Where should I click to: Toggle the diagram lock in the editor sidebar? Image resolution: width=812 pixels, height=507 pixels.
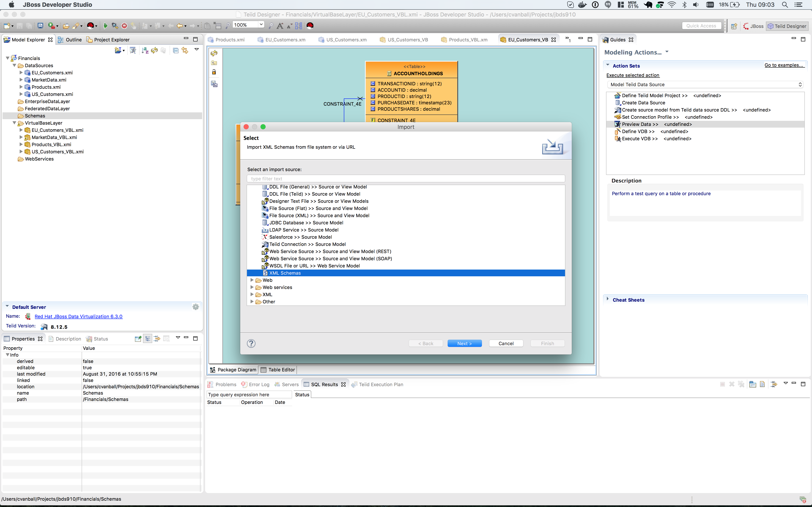pos(214,72)
